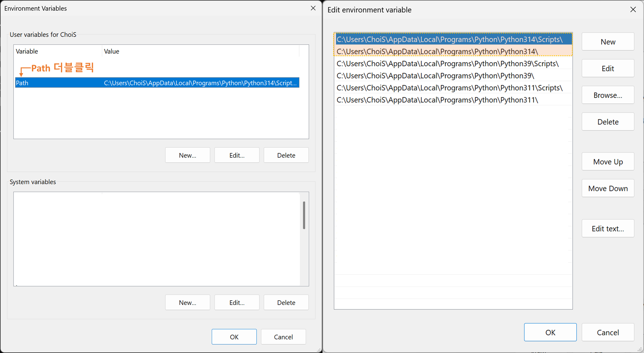Select the Python39\Scripts\ path entry

click(447, 64)
